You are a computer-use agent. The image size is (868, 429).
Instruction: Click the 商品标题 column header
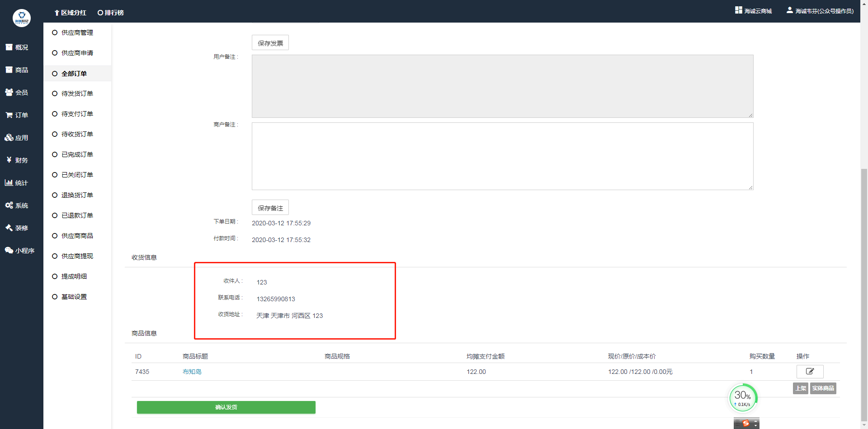195,356
